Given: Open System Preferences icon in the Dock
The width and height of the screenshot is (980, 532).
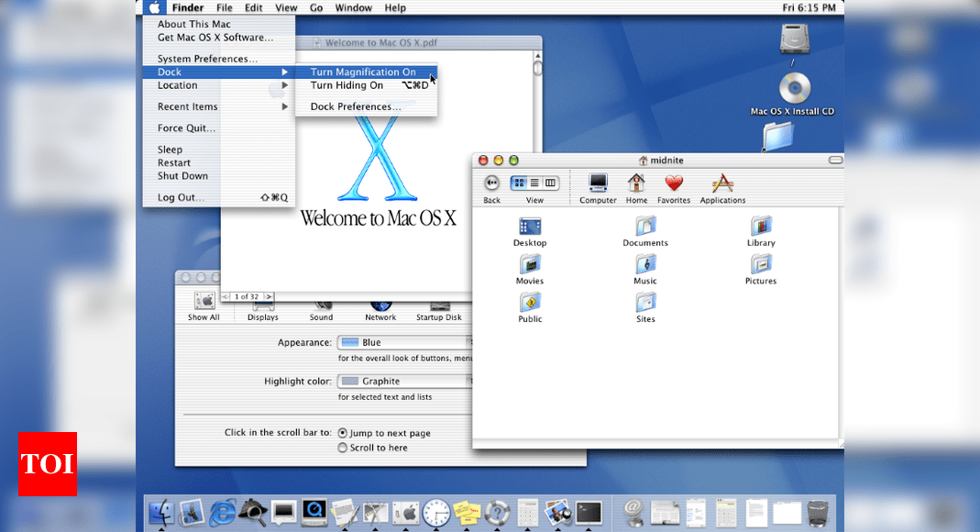Looking at the screenshot, I should [405, 513].
